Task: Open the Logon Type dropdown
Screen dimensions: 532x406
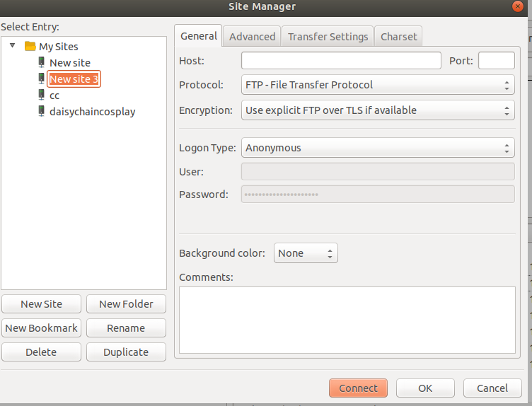Action: 378,148
